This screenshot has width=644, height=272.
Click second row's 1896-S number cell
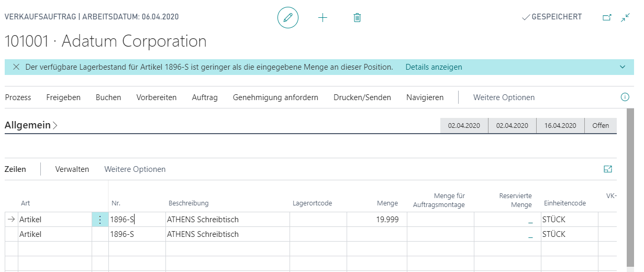pos(137,234)
